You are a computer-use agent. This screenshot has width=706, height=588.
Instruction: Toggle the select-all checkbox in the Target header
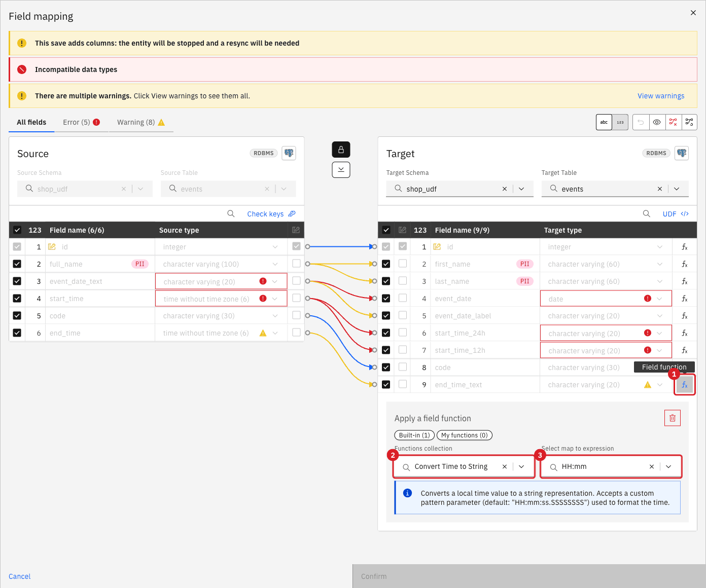(x=386, y=230)
